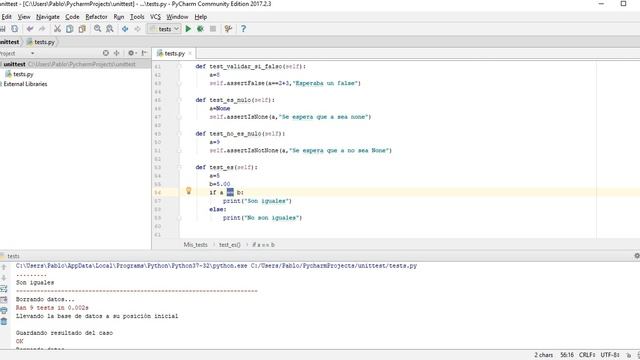Viewport: 640px width, 360px height.
Task: Open Settings via the wrench icon
Action: pyautogui.click(x=228, y=29)
